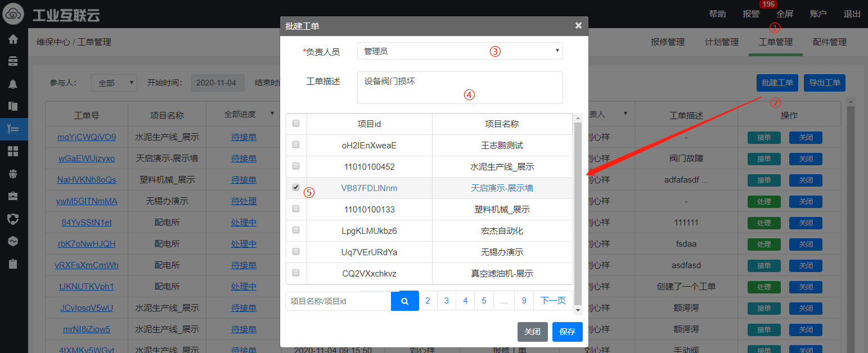This screenshot has width=868, height=353.
Task: Toggle the select-all projects header checkbox
Action: [x=296, y=124]
